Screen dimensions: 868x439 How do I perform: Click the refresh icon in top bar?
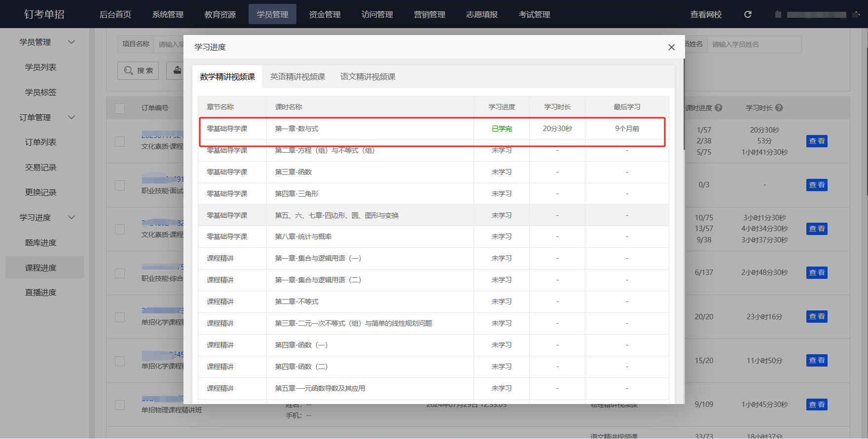[x=748, y=14]
